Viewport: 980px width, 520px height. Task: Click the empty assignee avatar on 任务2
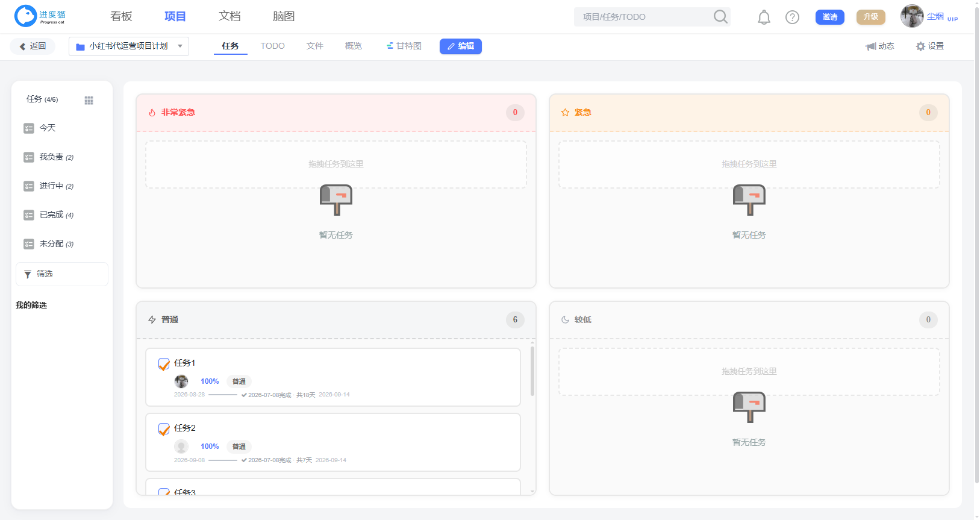click(x=181, y=446)
